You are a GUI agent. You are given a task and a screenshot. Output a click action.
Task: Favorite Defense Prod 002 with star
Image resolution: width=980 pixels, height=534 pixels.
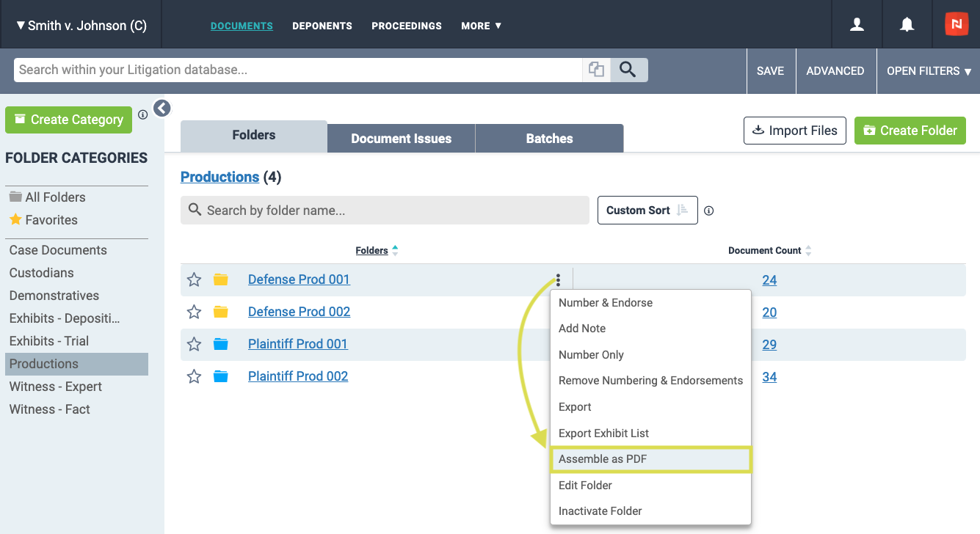(x=194, y=312)
